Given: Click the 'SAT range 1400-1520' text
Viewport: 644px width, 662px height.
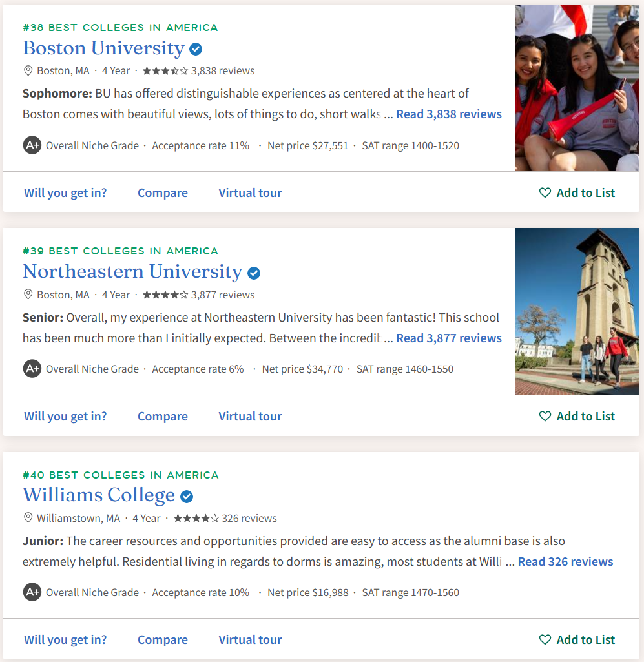Looking at the screenshot, I should pos(410,146).
